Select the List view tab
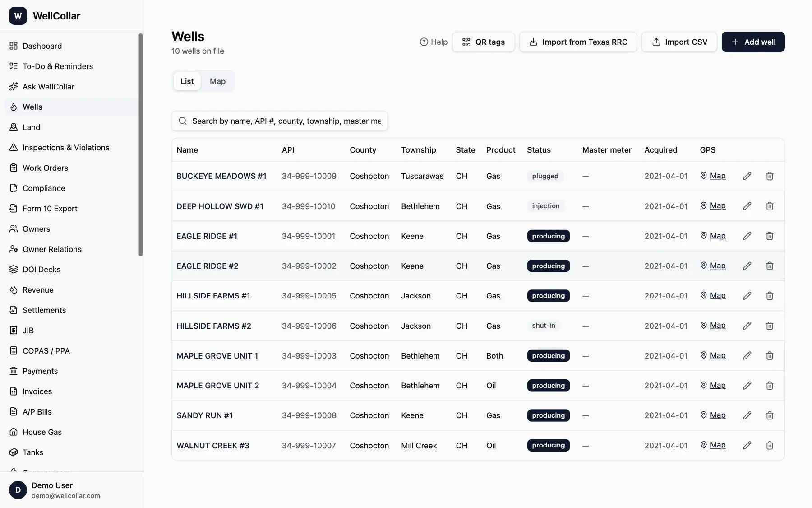The image size is (812, 508). [187, 81]
